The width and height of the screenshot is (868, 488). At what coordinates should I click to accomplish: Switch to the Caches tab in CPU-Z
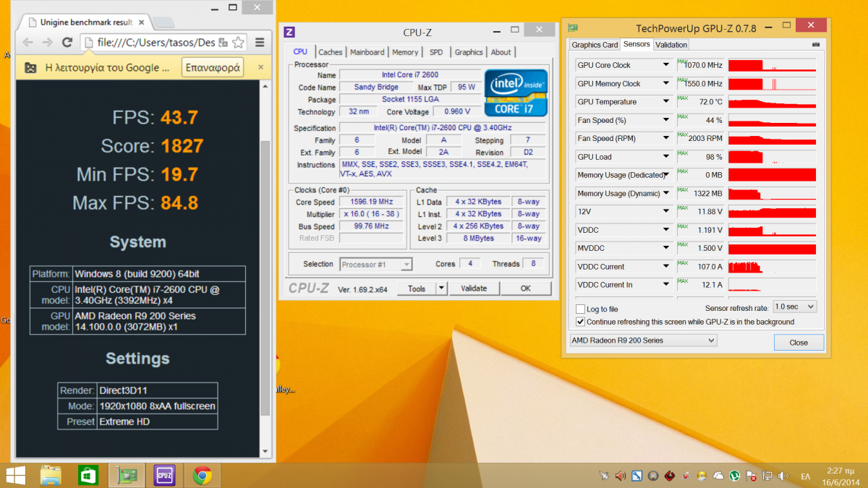point(331,52)
